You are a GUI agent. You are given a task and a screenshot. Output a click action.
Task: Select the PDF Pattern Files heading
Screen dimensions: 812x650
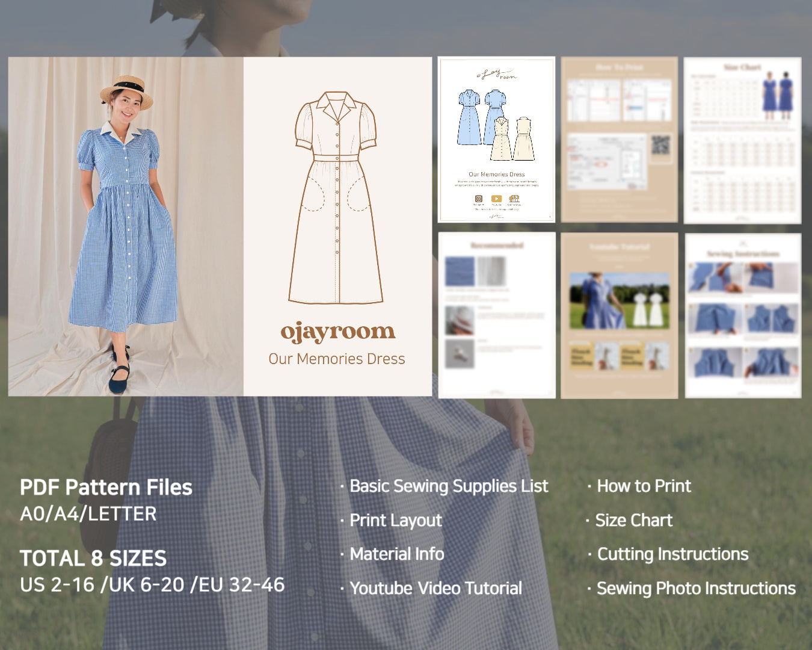pos(106,487)
